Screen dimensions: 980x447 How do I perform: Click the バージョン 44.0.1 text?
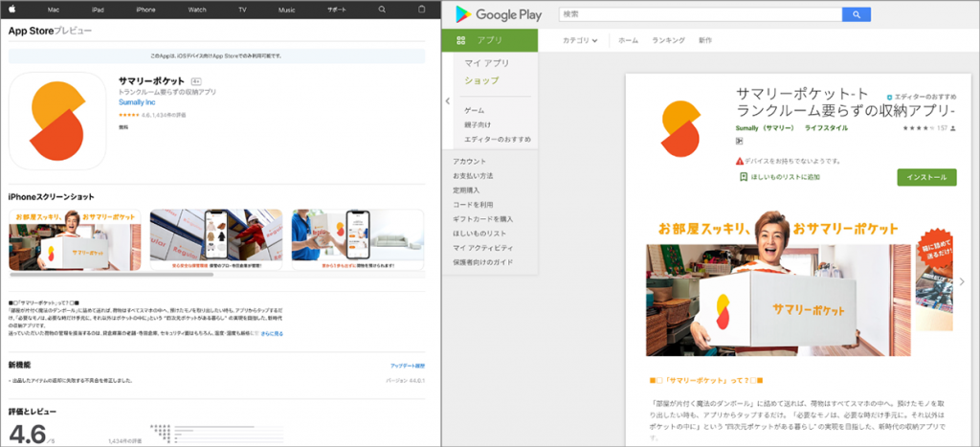pos(406,380)
